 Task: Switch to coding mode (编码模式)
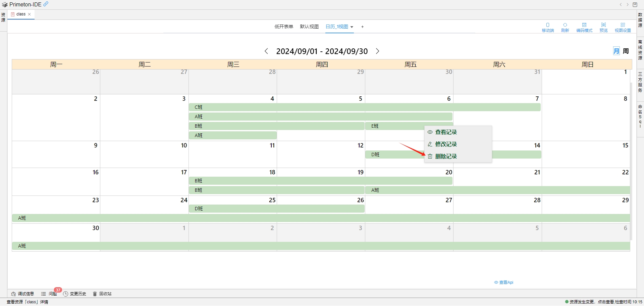click(584, 27)
